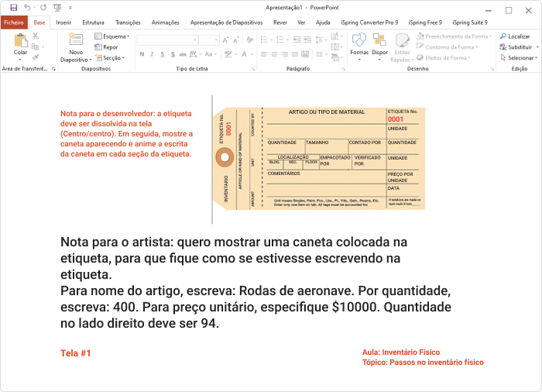Switch to the Estrutura tab
The width and height of the screenshot is (542, 392).
pyautogui.click(x=93, y=22)
